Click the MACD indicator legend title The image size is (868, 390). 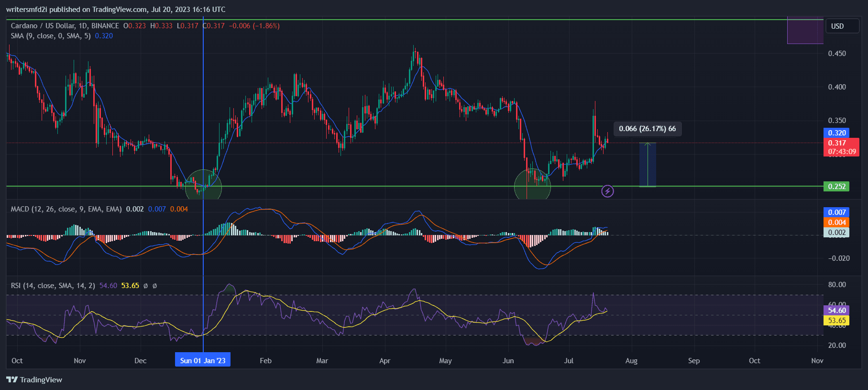tap(66, 209)
